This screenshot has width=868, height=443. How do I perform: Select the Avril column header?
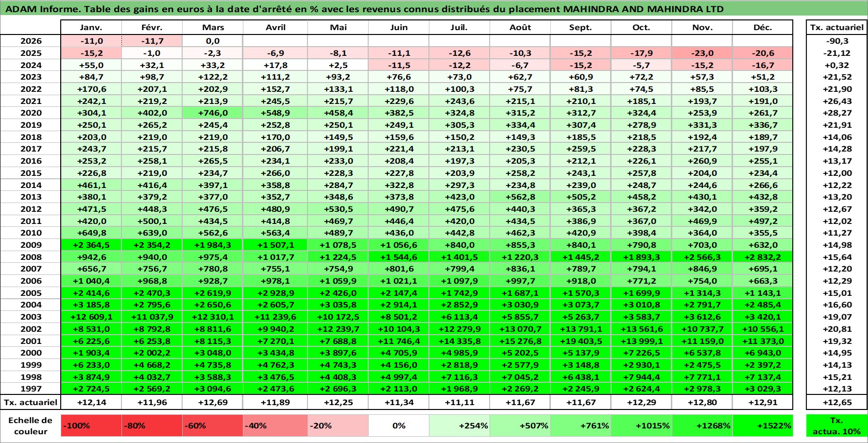coord(275,27)
